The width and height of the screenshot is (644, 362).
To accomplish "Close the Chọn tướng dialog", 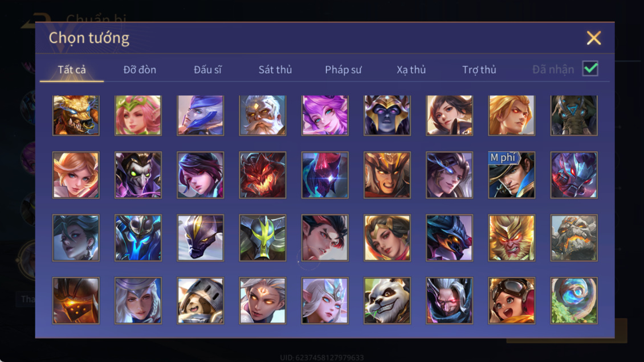I will [x=593, y=38].
